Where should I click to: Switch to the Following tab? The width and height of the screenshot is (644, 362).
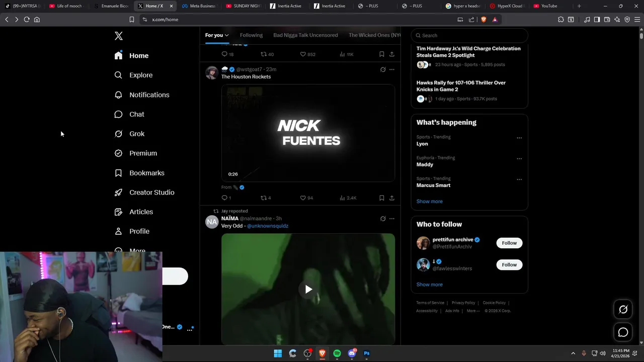(x=251, y=35)
